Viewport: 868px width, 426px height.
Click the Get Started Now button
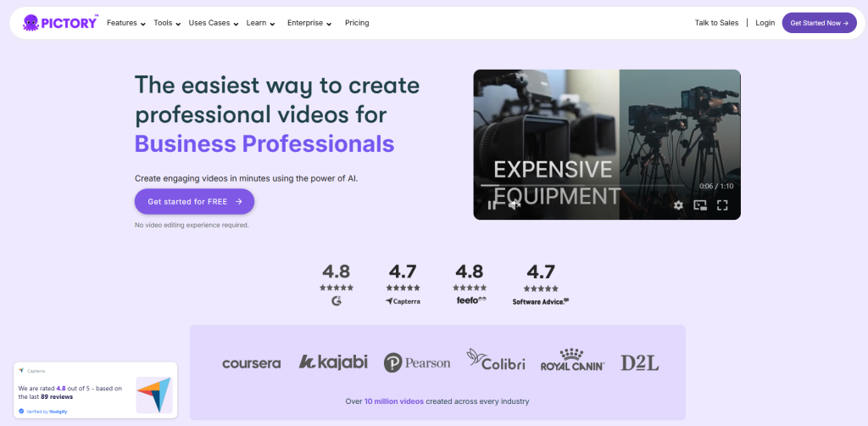pos(820,23)
